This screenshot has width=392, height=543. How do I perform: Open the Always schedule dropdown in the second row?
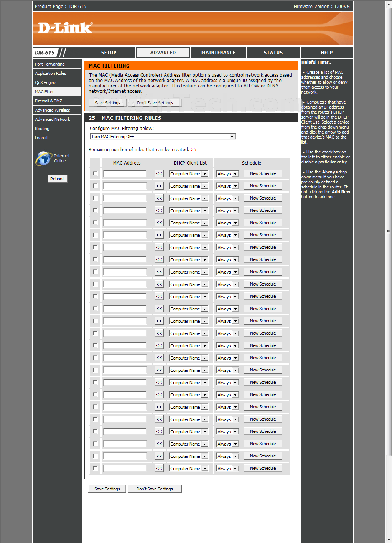click(x=227, y=186)
